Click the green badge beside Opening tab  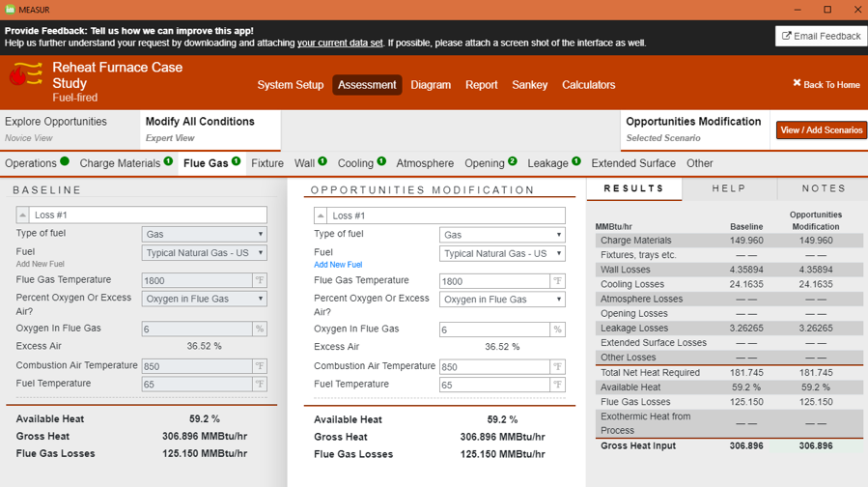(x=513, y=162)
